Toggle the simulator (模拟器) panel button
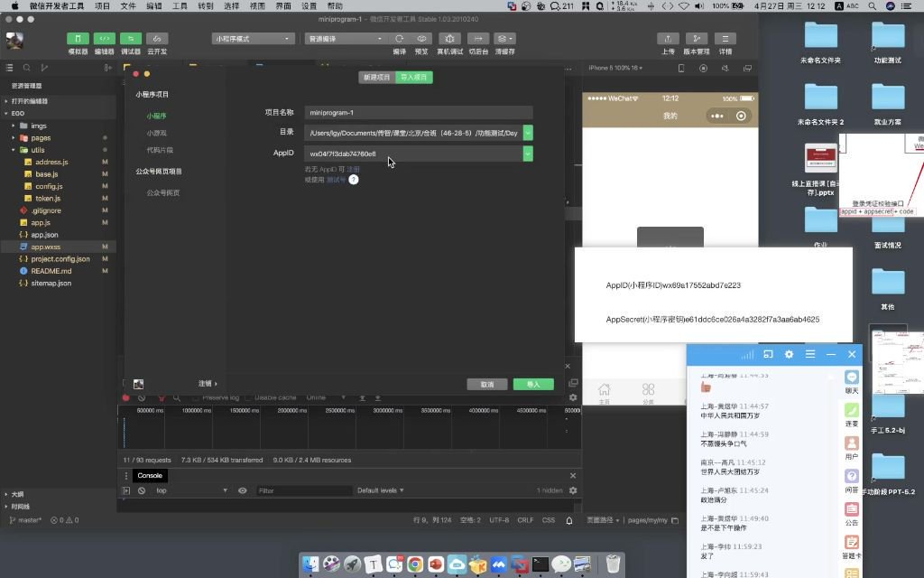 [78, 38]
